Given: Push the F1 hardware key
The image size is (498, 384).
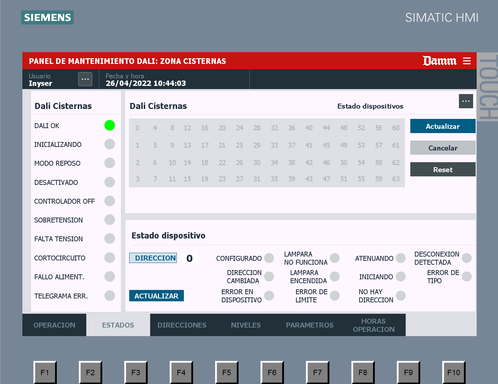Looking at the screenshot, I should (x=45, y=372).
